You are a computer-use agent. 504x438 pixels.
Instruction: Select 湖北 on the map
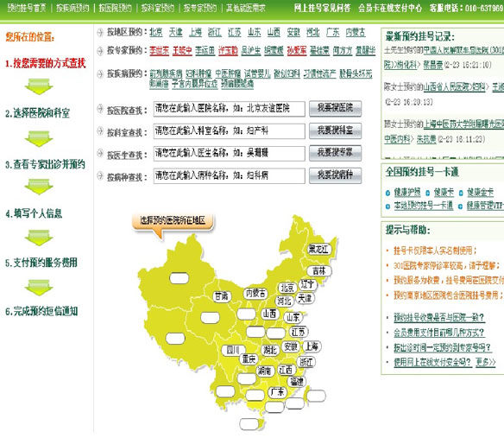270,350
